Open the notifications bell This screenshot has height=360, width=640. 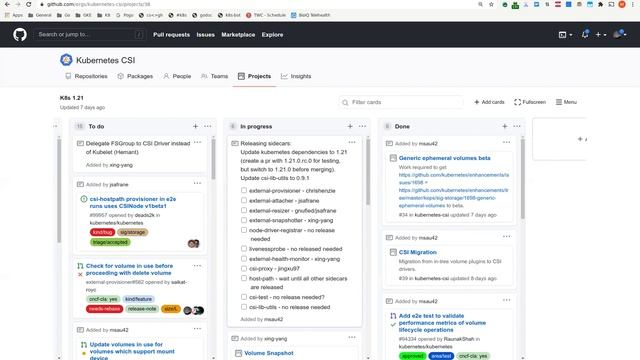[x=585, y=34]
